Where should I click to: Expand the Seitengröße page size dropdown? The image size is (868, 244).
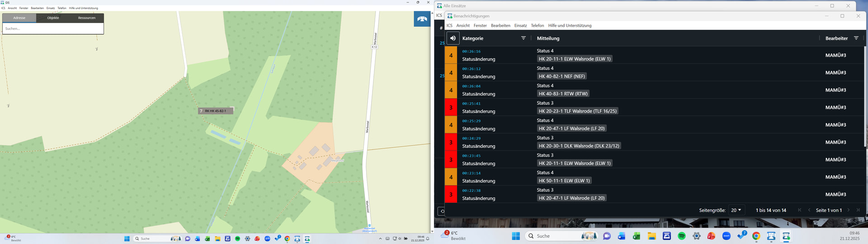(736, 210)
